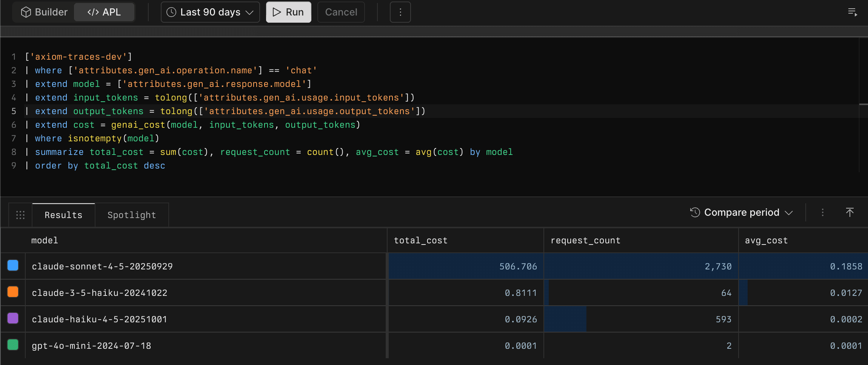Screen dimensions: 868x365
Task: Click the grid dots icon beside Results
Action: coord(20,215)
